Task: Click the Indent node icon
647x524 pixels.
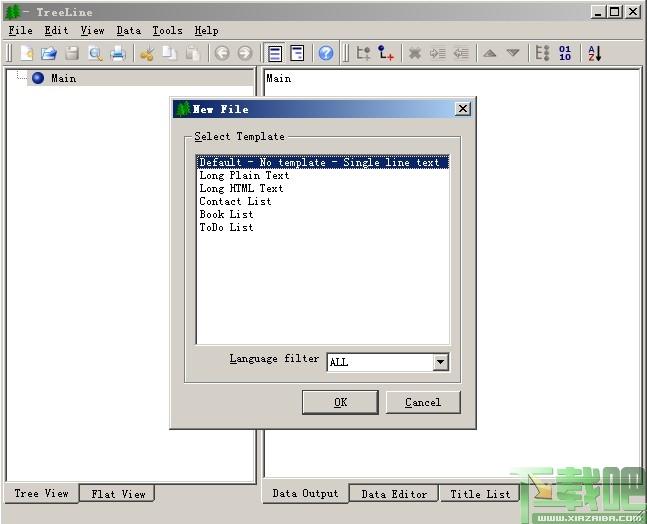Action: (x=438, y=53)
